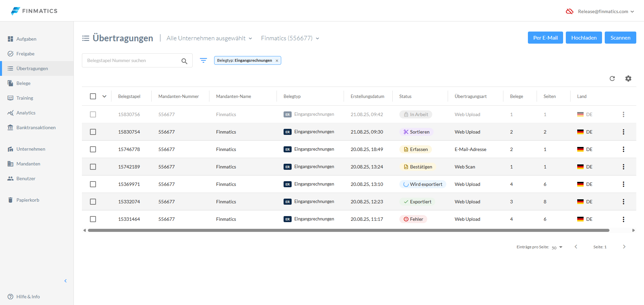Open Training in sidebar
This screenshot has height=305, width=644.
37,98
